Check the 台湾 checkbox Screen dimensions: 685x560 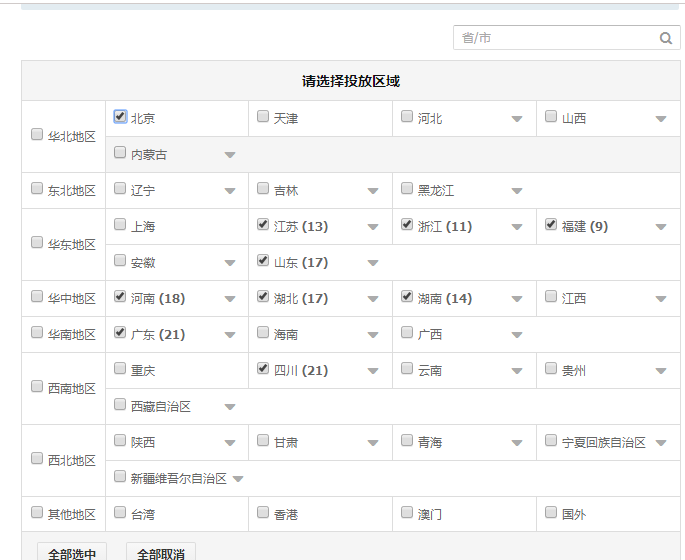point(120,512)
